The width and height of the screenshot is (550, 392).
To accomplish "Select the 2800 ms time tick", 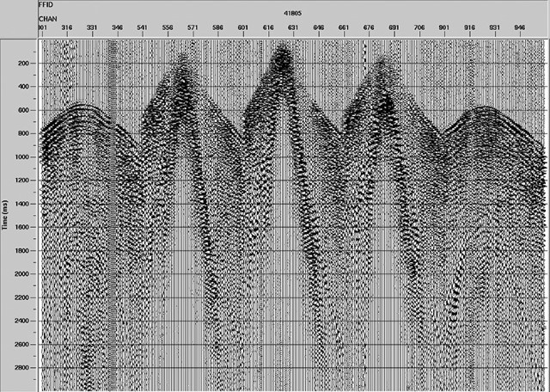I will (24, 368).
